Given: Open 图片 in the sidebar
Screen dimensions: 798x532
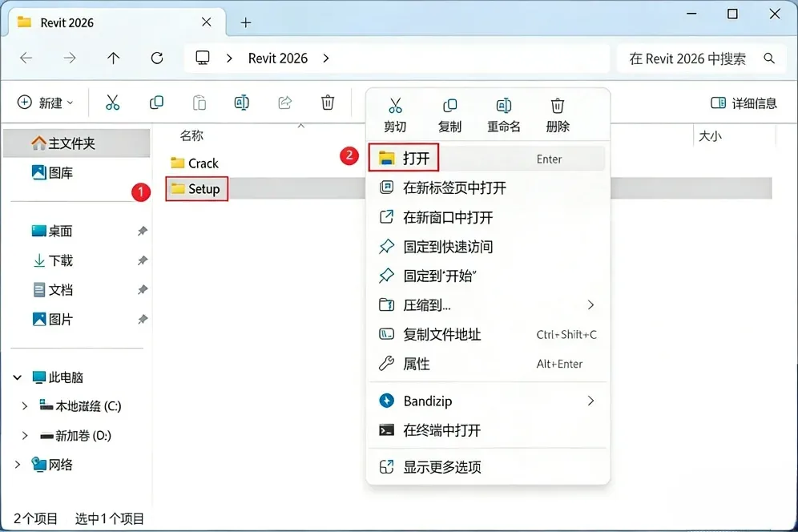Looking at the screenshot, I should [52, 320].
